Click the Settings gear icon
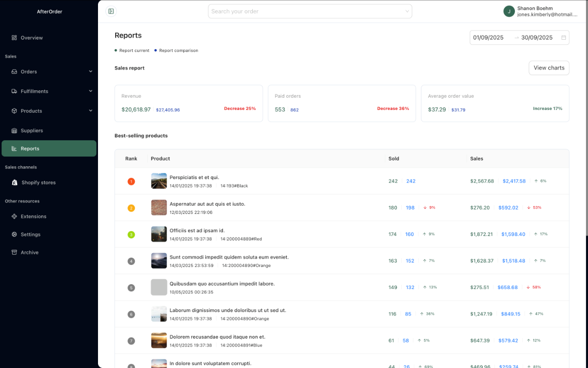 [14, 235]
